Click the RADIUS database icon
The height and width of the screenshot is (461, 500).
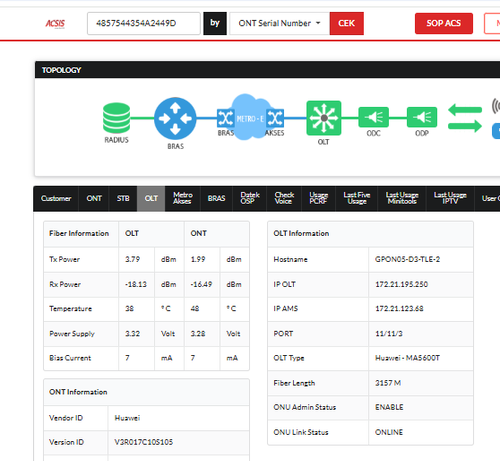[x=116, y=118]
